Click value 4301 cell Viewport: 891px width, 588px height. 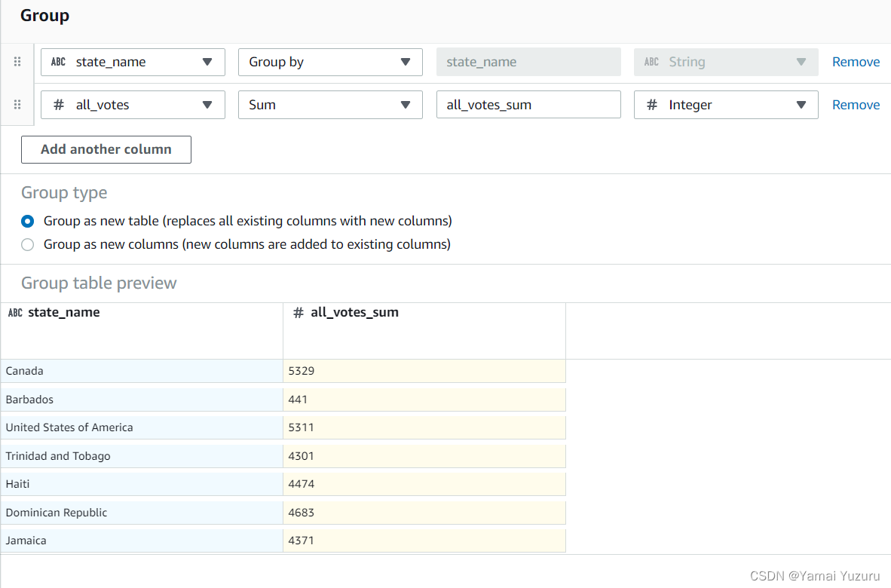click(x=424, y=455)
